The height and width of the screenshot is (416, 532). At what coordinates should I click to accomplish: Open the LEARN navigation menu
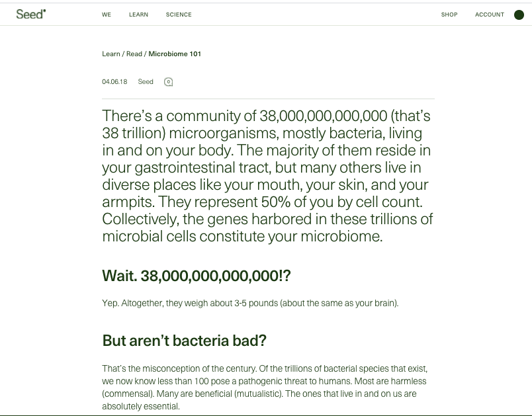pos(138,15)
